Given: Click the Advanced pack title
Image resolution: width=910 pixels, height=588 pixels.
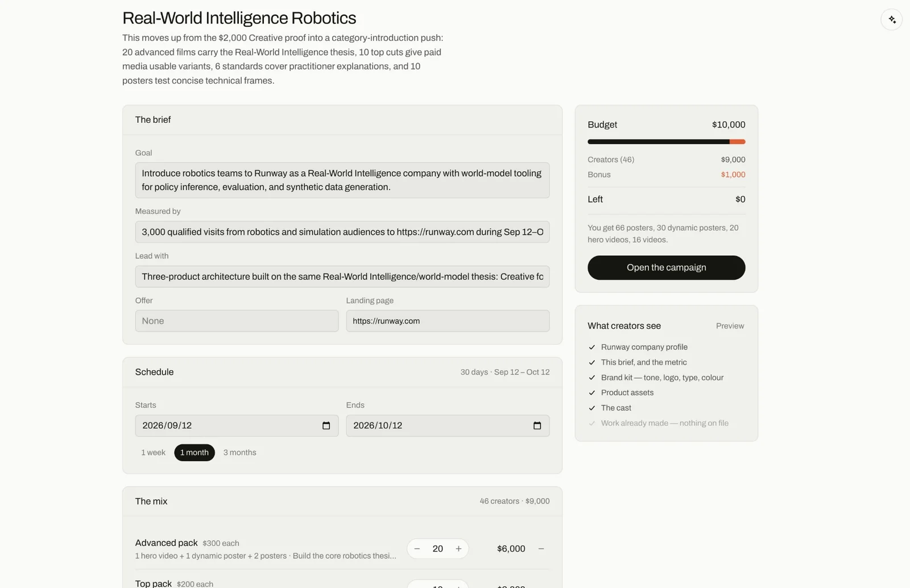Looking at the screenshot, I should [x=166, y=543].
